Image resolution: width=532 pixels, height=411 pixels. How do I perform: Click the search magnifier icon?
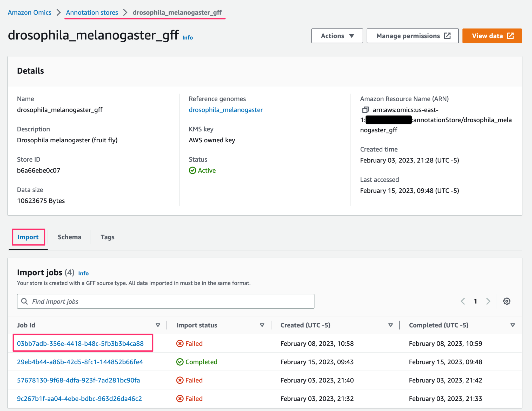(x=24, y=301)
